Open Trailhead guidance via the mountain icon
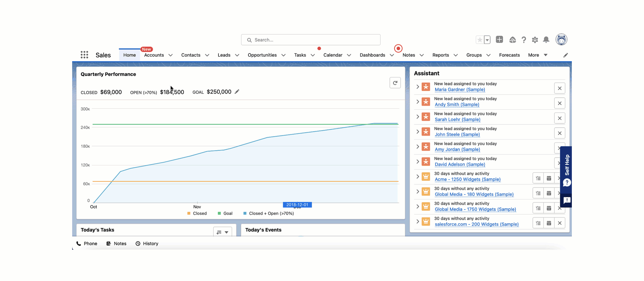644x281 pixels. pyautogui.click(x=513, y=40)
